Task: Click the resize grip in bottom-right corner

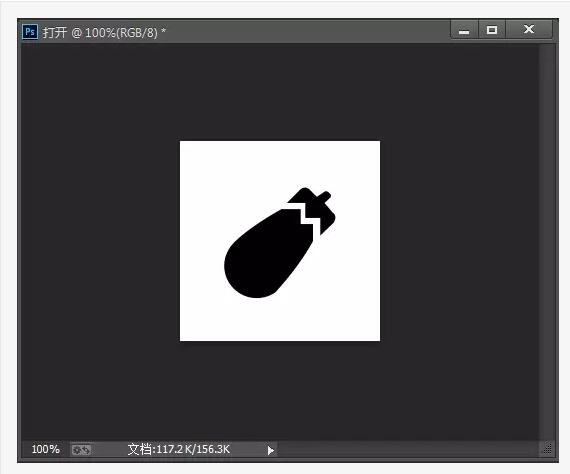Action: 547,449
